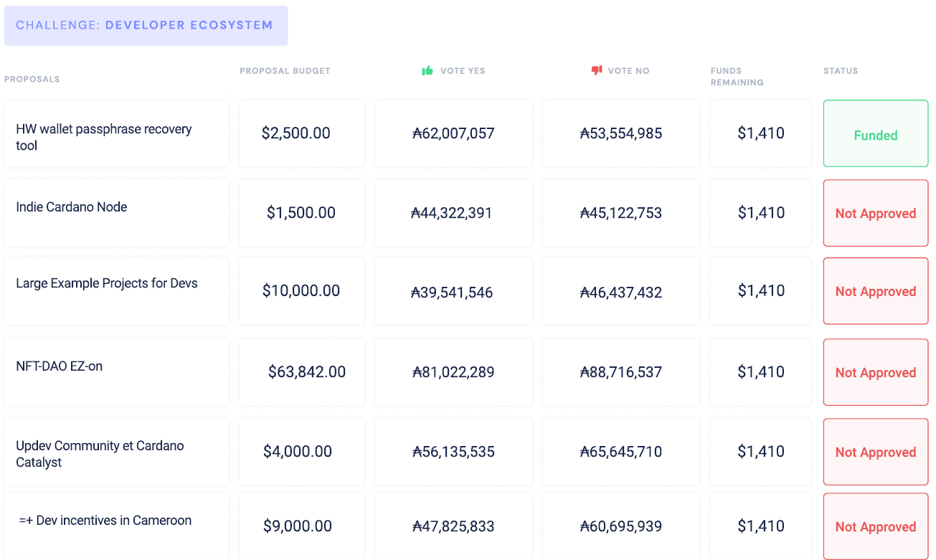
Task: Click the Funded status badge
Action: (875, 135)
